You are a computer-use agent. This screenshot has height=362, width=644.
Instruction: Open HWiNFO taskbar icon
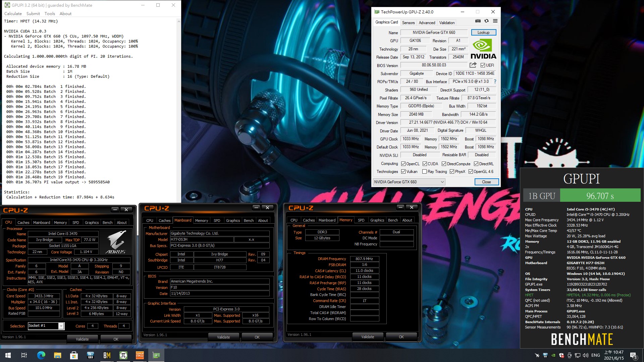90,355
